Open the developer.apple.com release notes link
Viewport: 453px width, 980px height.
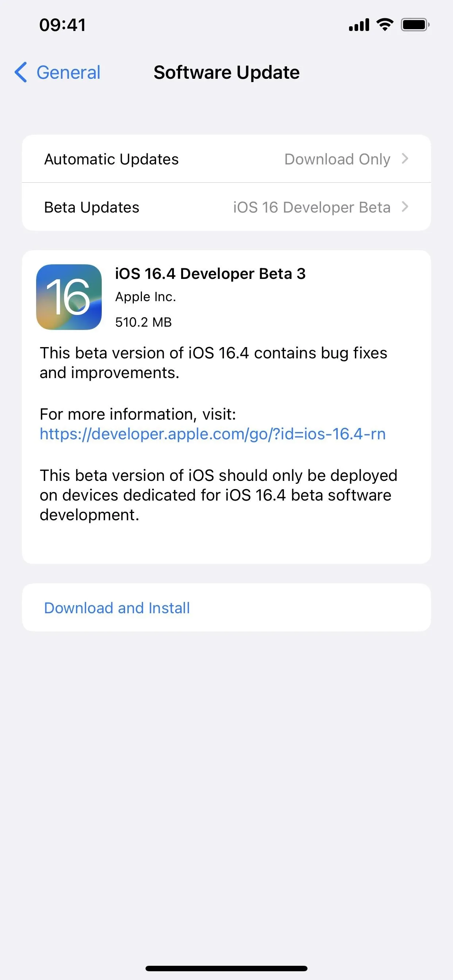(x=213, y=434)
